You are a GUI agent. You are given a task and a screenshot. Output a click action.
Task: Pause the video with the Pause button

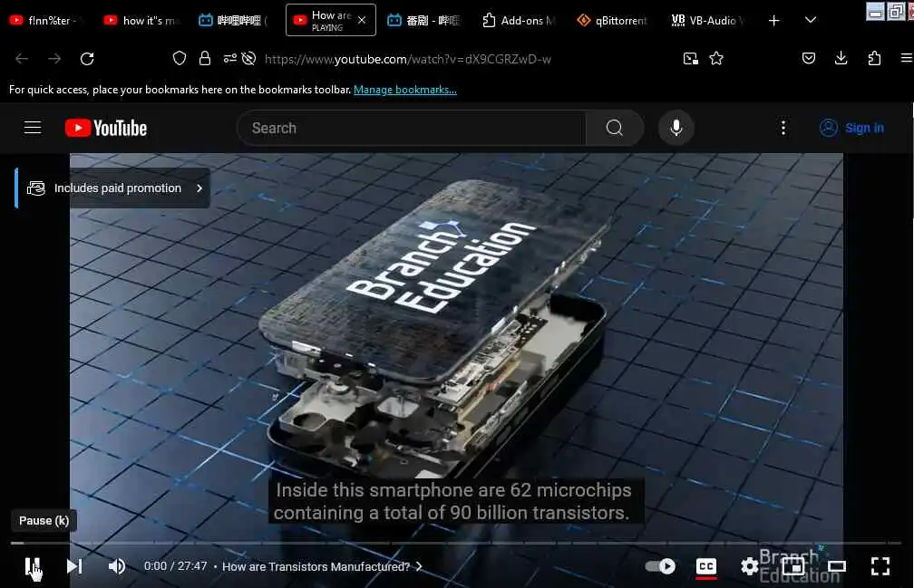click(32, 566)
